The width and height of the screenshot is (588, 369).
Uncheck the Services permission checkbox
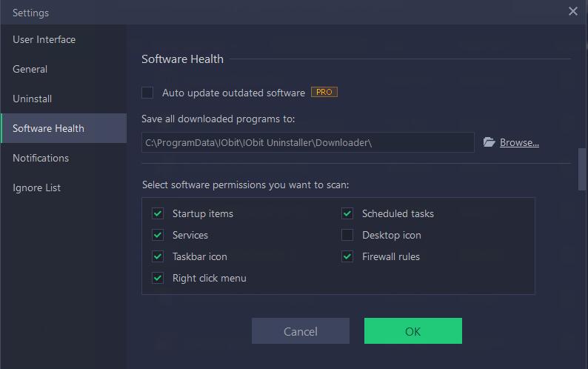(158, 235)
